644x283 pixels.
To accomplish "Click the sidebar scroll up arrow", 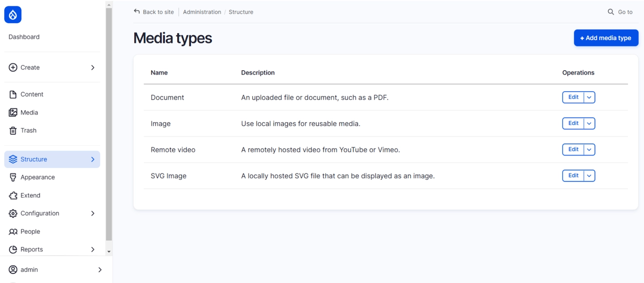I will click(109, 4).
